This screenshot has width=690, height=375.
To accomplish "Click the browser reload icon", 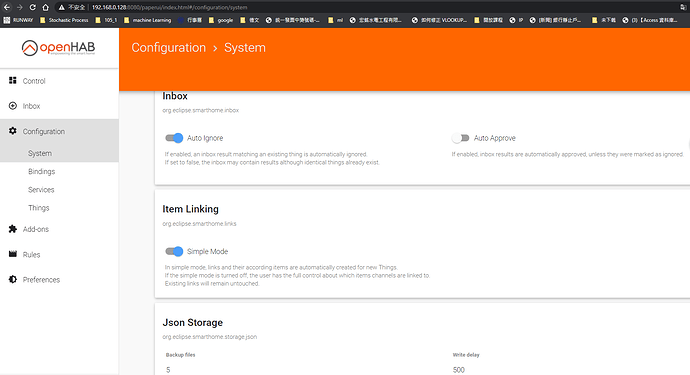I will tap(33, 7).
